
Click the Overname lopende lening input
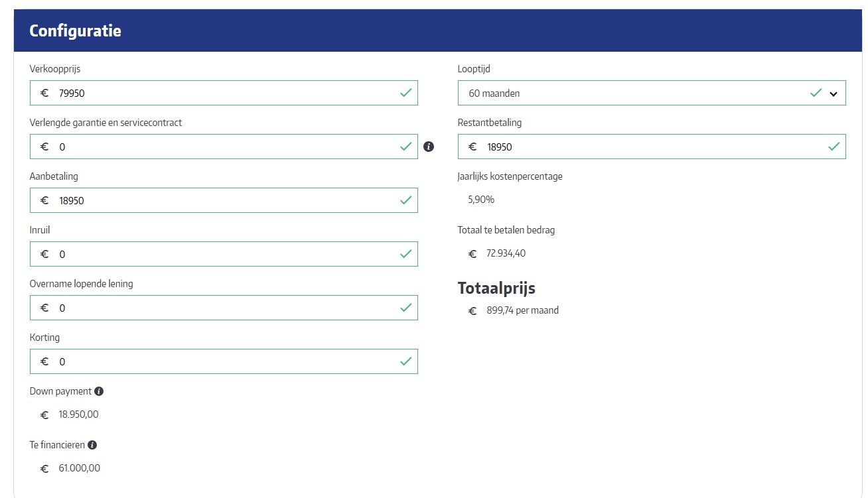tap(219, 308)
